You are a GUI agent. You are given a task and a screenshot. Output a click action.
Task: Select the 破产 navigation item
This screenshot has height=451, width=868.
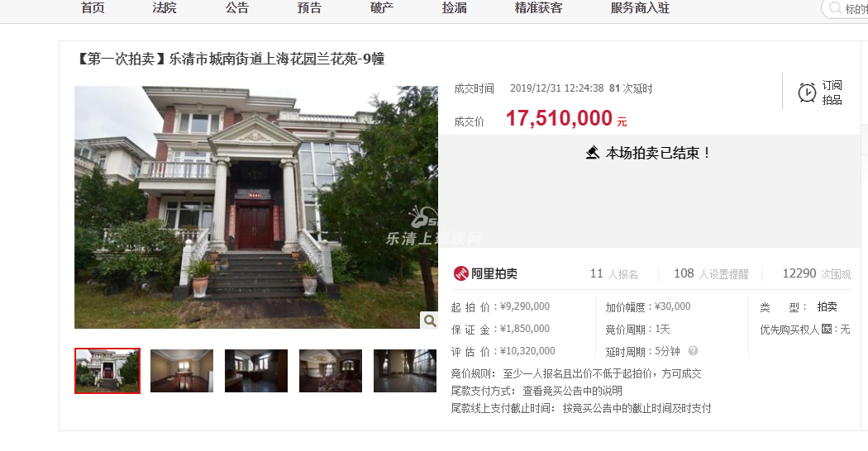[x=381, y=8]
